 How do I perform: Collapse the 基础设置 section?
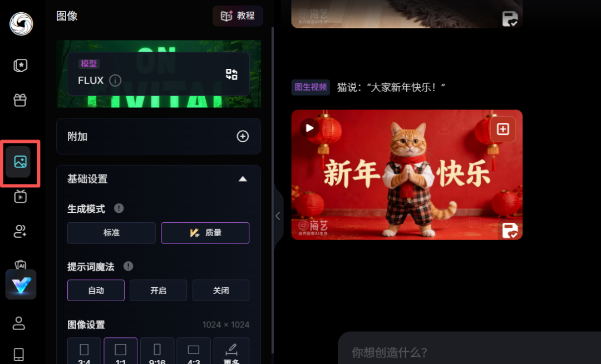pos(243,179)
